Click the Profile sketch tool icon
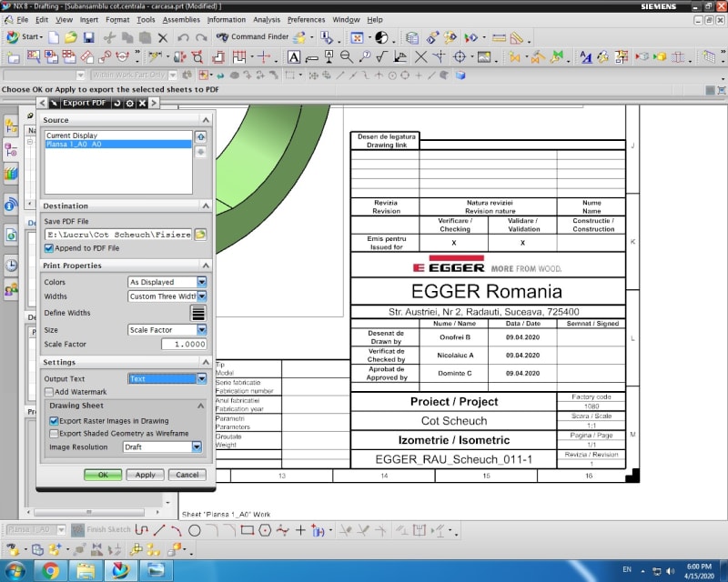This screenshot has height=582, width=728. tap(142, 529)
